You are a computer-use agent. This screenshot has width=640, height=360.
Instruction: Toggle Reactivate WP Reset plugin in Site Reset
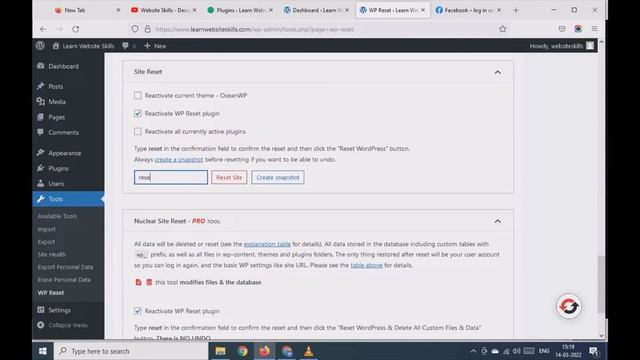(x=138, y=113)
